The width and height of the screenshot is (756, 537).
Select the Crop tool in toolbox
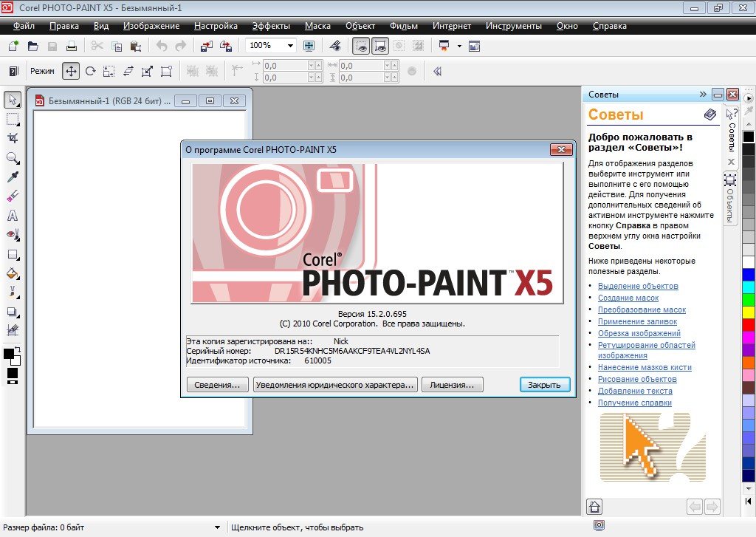coord(13,138)
